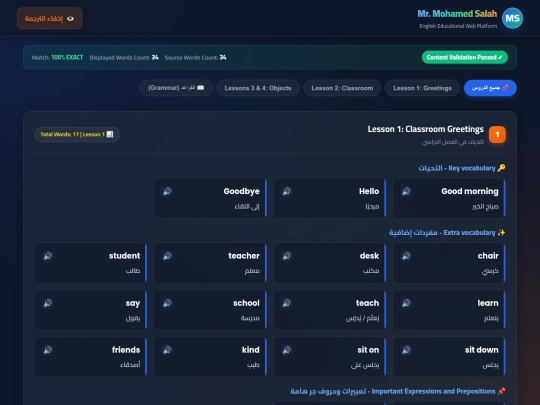540x405 pixels.
Task: Click the word kind
Action: 250,350
